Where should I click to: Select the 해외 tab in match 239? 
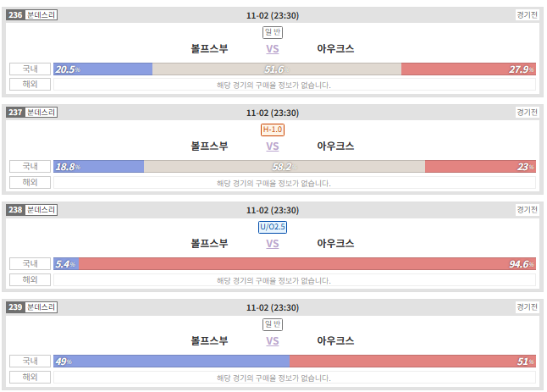pyautogui.click(x=30, y=377)
